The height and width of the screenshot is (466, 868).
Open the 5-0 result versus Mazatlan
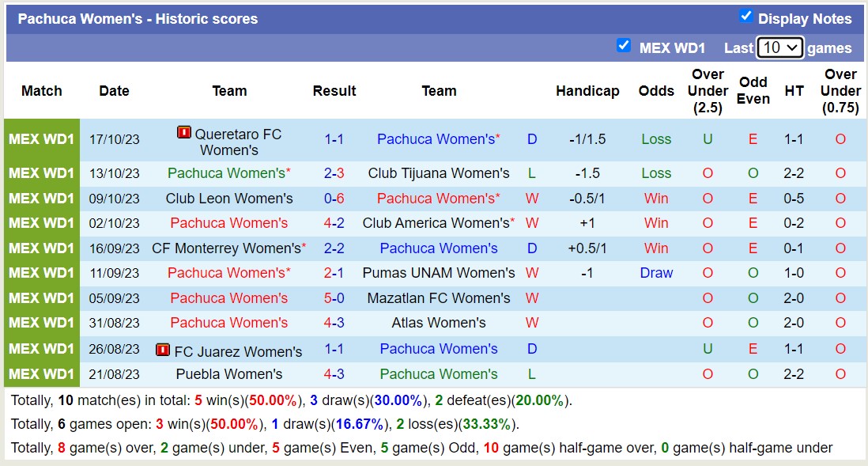[334, 298]
